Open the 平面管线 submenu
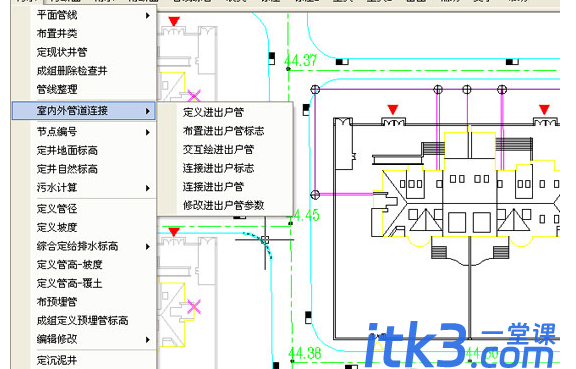576x369 pixels. [x=84, y=15]
